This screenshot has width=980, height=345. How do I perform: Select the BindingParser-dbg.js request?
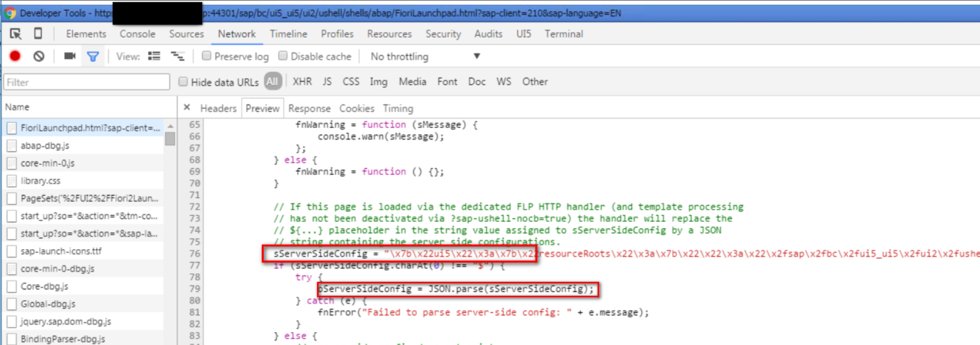[x=84, y=339]
